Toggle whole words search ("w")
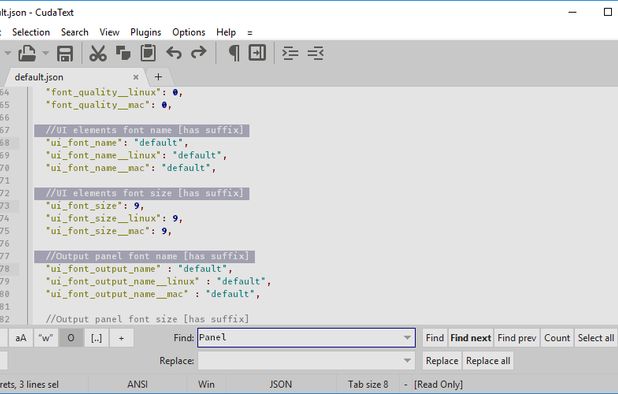The width and height of the screenshot is (618, 394). (46, 338)
